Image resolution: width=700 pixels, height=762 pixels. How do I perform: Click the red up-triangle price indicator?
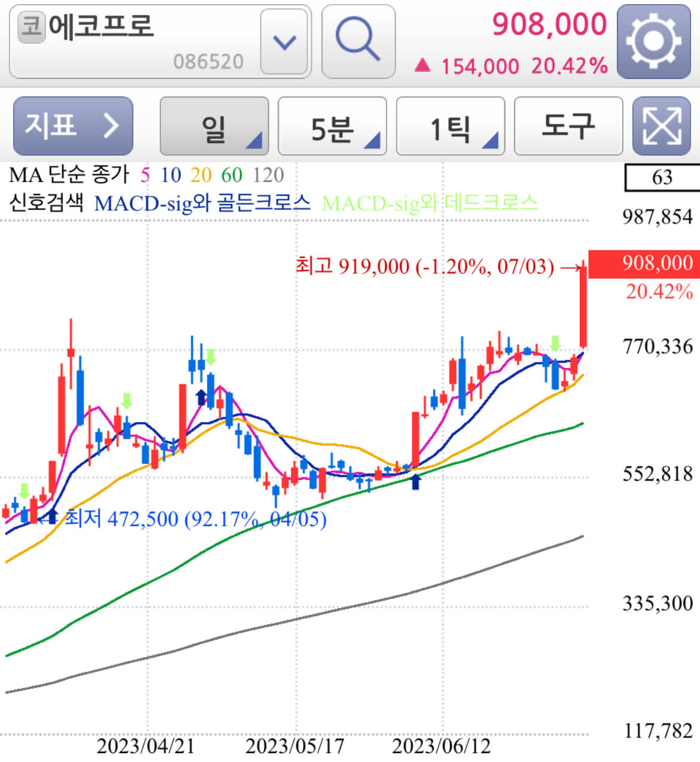422,65
